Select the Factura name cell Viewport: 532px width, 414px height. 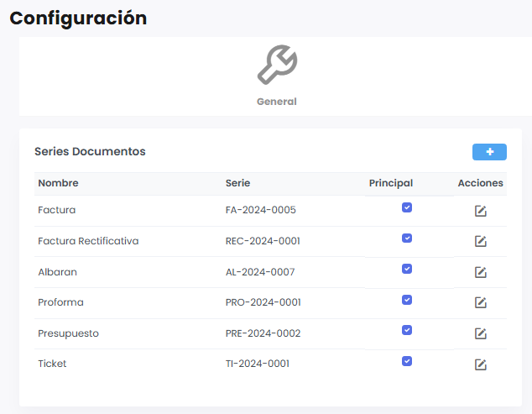(57, 210)
